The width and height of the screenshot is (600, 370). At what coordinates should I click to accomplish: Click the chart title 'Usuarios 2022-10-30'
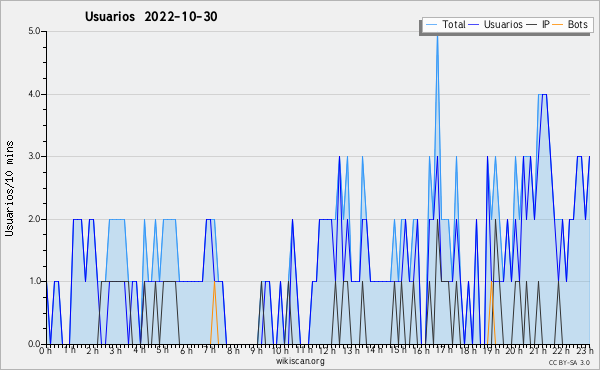151,16
